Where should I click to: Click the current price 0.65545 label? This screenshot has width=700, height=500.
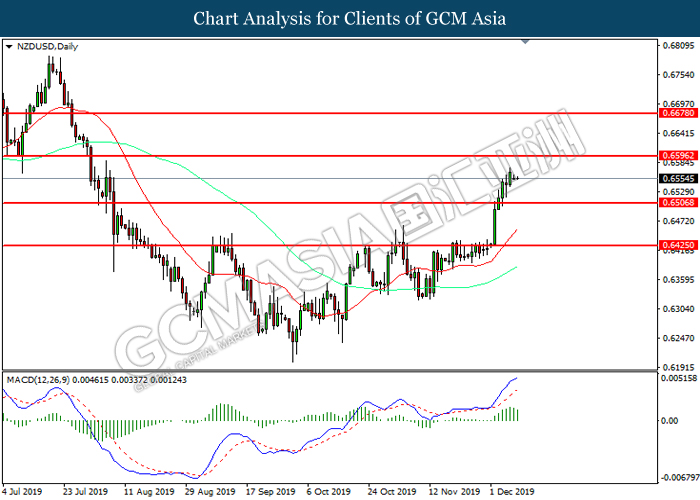[x=678, y=179]
